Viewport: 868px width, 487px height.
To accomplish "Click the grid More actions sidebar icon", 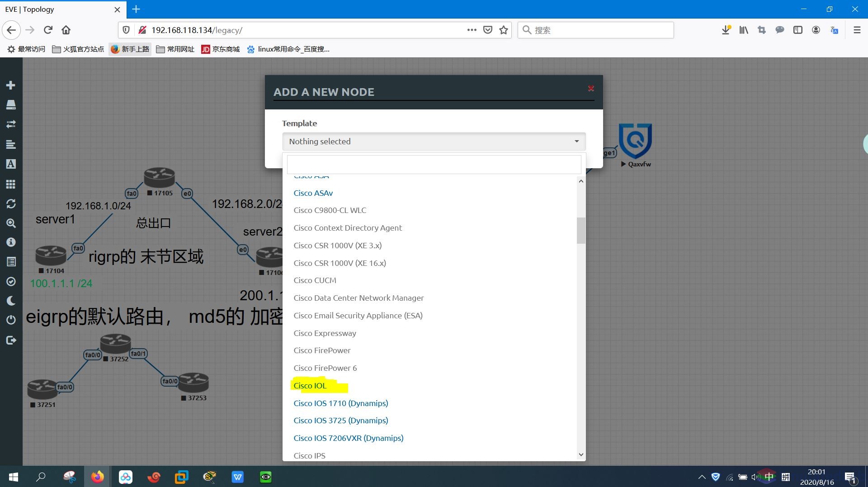I will [11, 184].
